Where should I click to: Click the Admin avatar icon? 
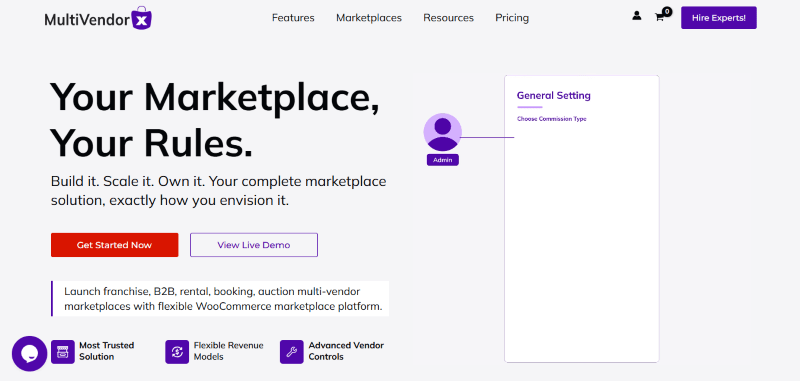(442, 132)
